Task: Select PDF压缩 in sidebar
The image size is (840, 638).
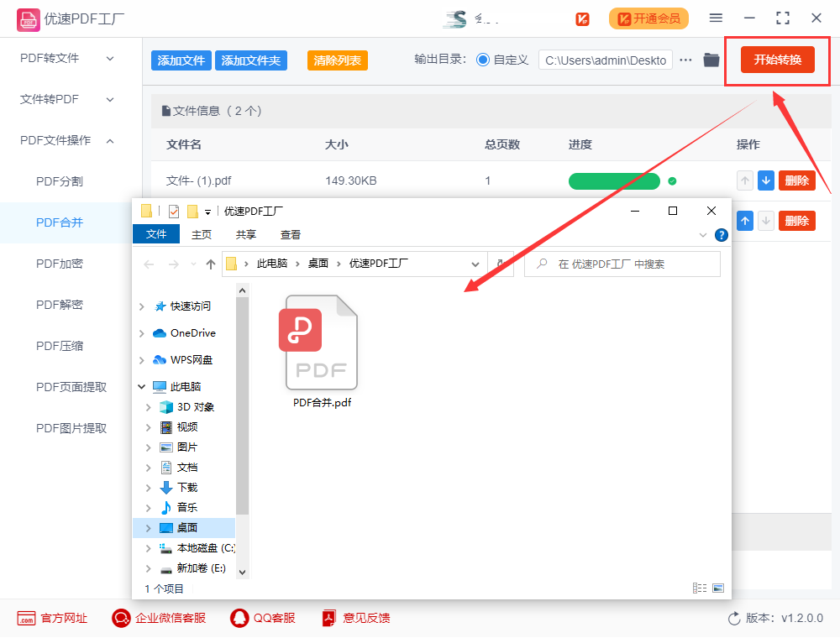Action: pos(60,347)
